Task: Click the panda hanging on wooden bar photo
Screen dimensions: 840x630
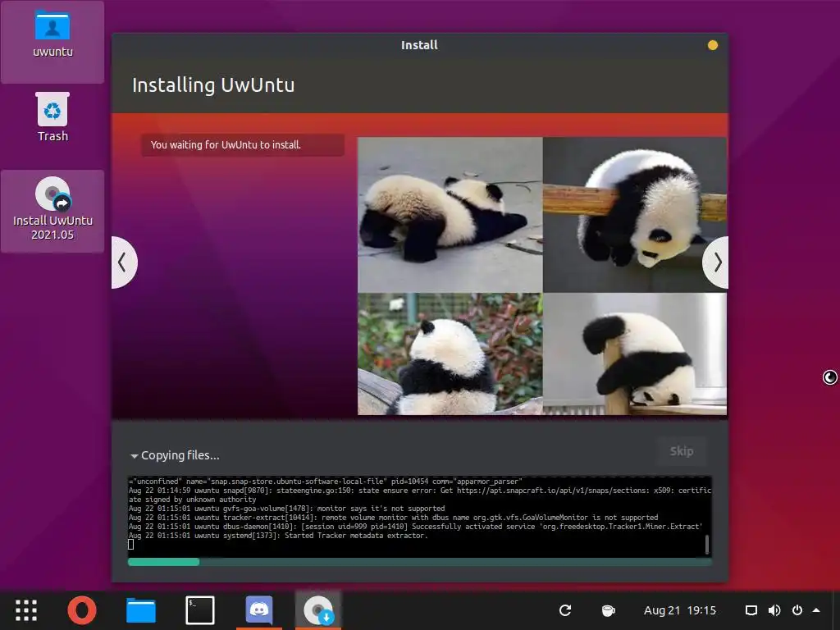Action: tap(635, 215)
